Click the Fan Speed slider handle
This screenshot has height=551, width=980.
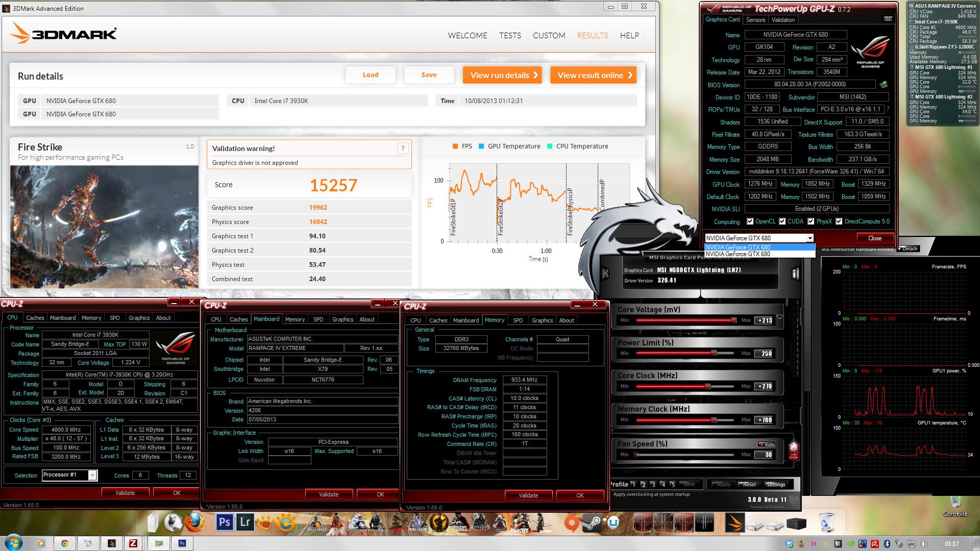point(636,455)
